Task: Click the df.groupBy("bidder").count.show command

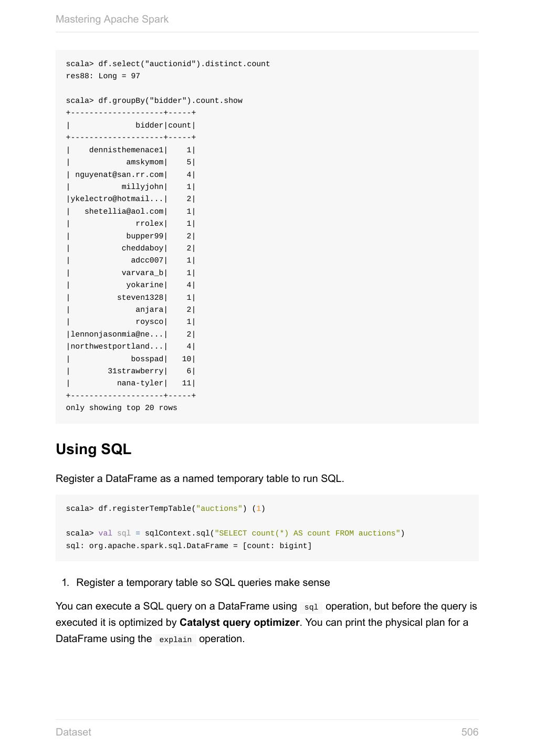Action: coord(154,101)
